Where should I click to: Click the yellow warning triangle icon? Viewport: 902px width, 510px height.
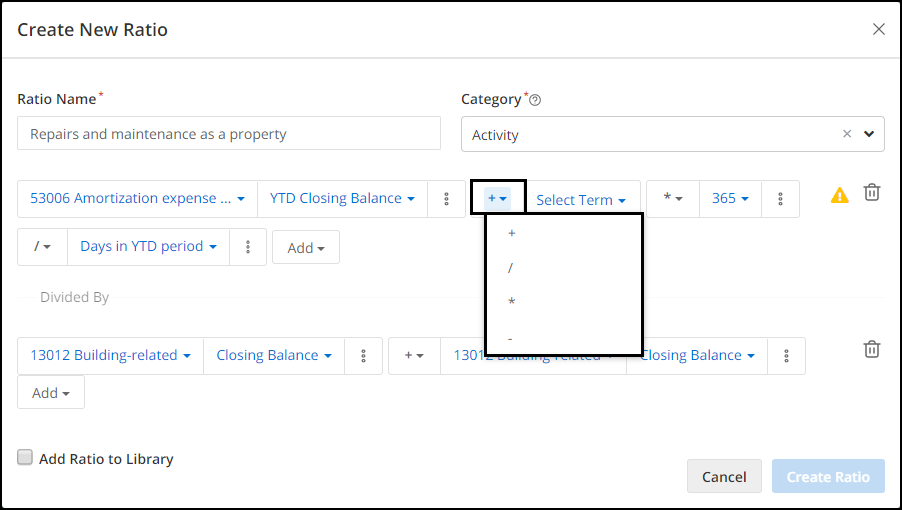click(x=840, y=195)
